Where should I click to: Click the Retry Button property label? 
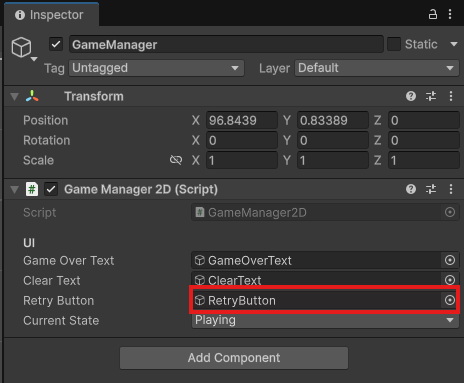click(x=59, y=301)
